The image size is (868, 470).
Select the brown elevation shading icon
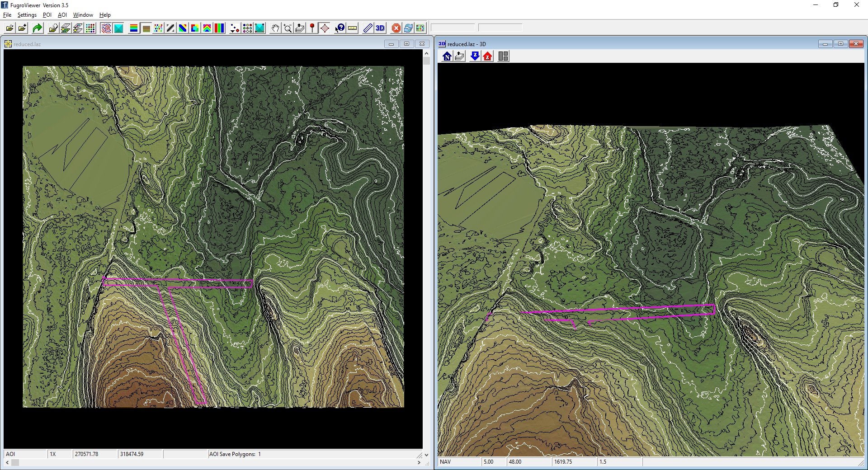(146, 28)
